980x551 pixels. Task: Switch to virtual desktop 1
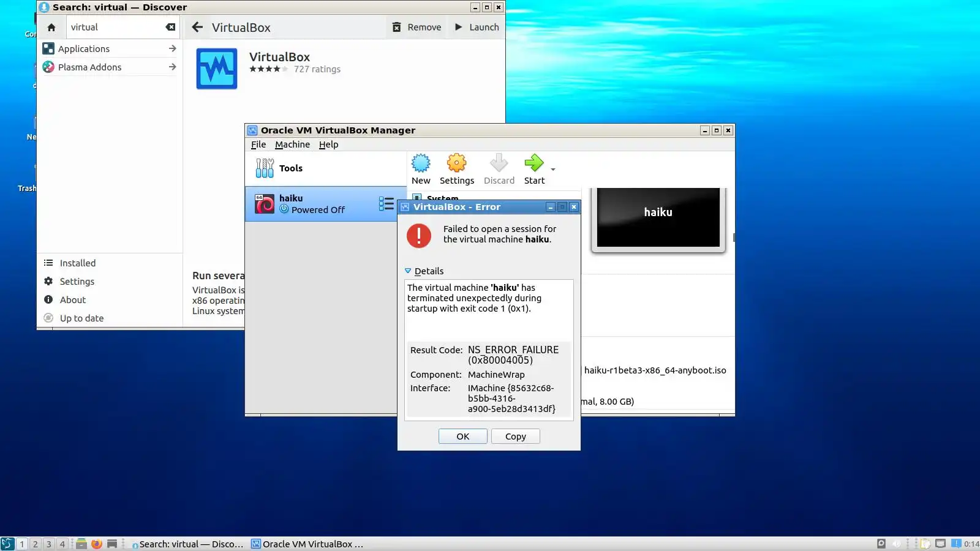click(x=22, y=544)
